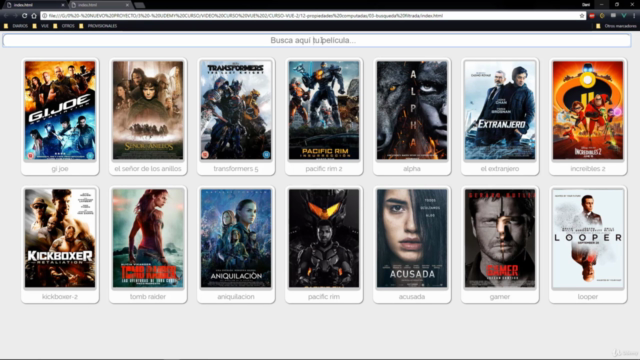Image resolution: width=640 pixels, height=360 pixels.
Task: Click the 'transformers 5' caption
Action: click(236, 169)
